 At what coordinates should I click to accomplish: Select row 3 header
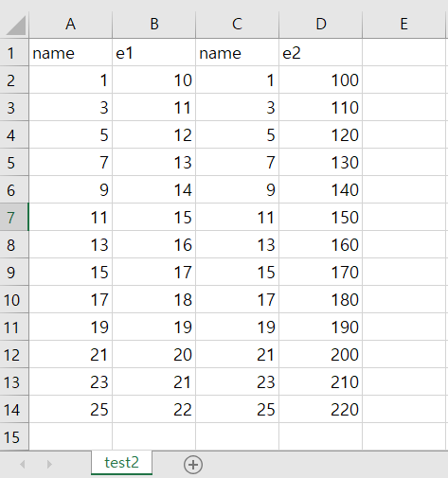pos(14,107)
